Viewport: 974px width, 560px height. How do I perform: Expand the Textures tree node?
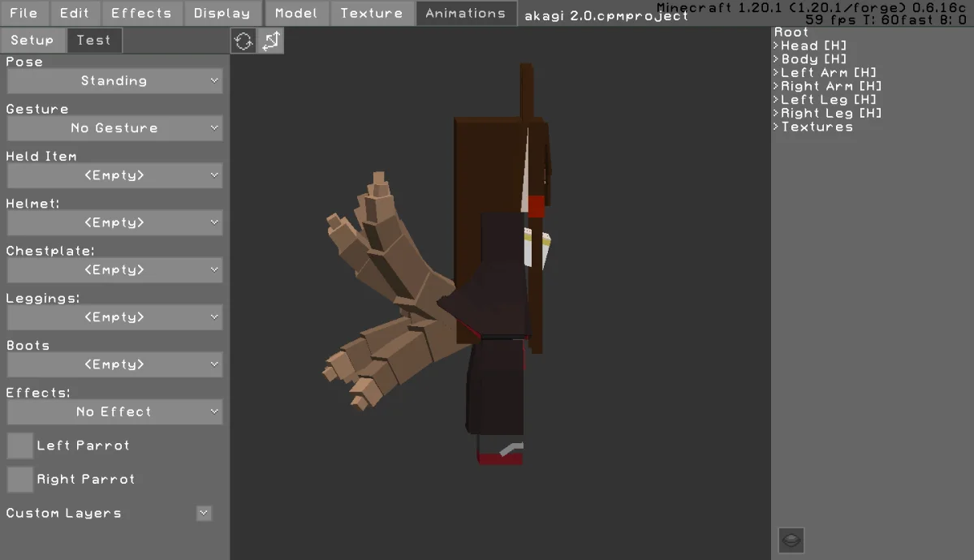(777, 127)
